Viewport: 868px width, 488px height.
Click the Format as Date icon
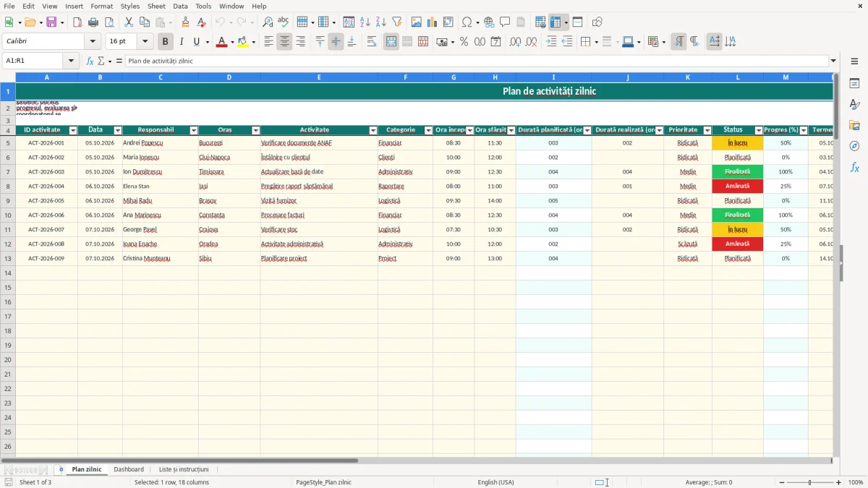click(495, 42)
